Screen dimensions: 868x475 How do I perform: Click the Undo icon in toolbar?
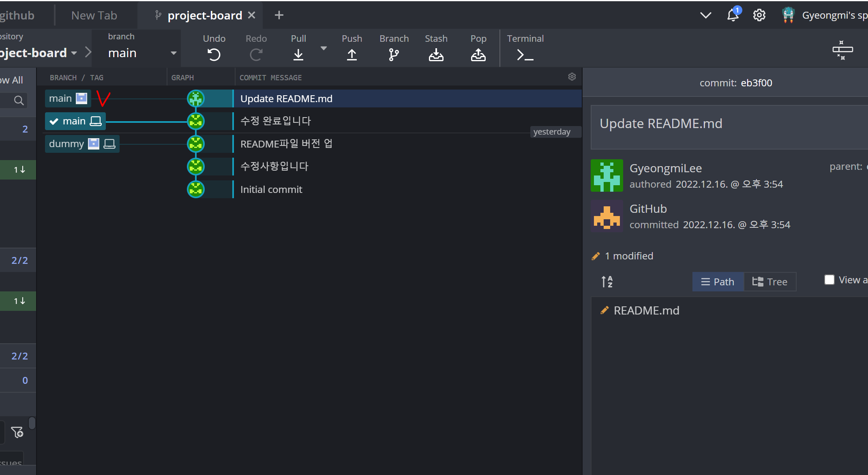[214, 54]
